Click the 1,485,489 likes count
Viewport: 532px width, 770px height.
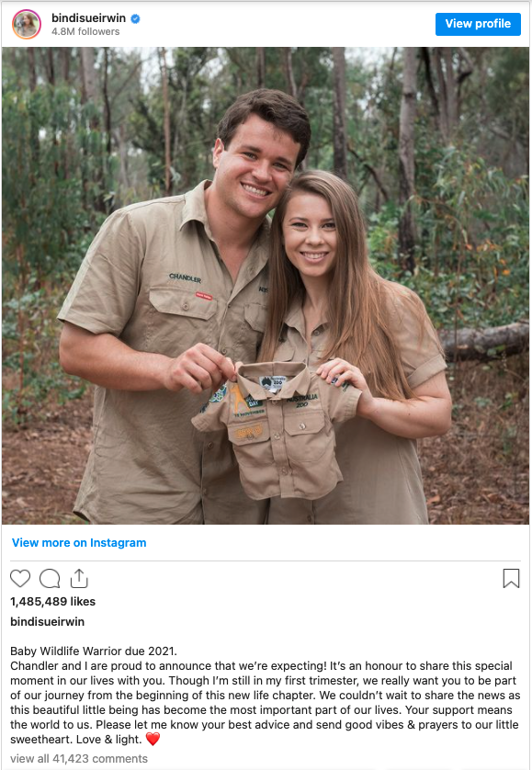[53, 602]
